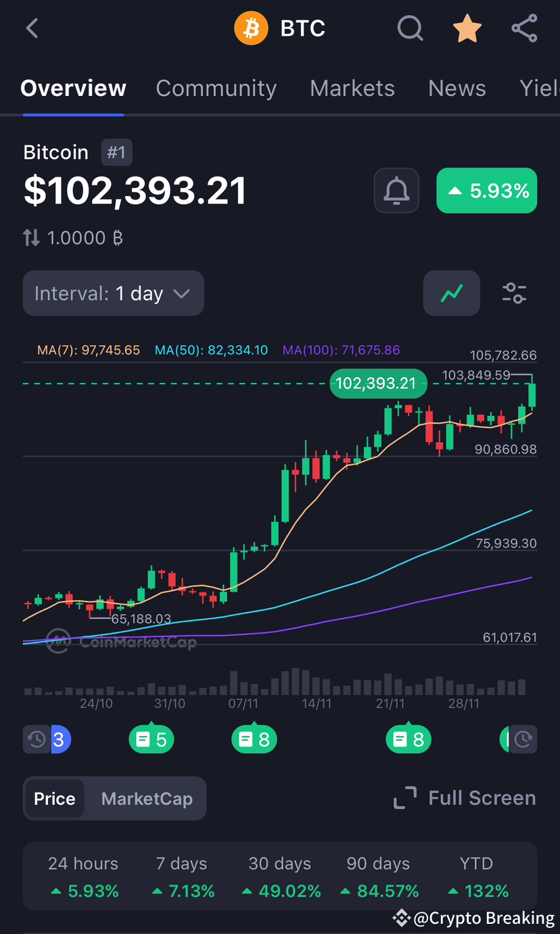Click the CoinMarketCap watermark logo
This screenshot has height=934, width=560.
point(60,641)
